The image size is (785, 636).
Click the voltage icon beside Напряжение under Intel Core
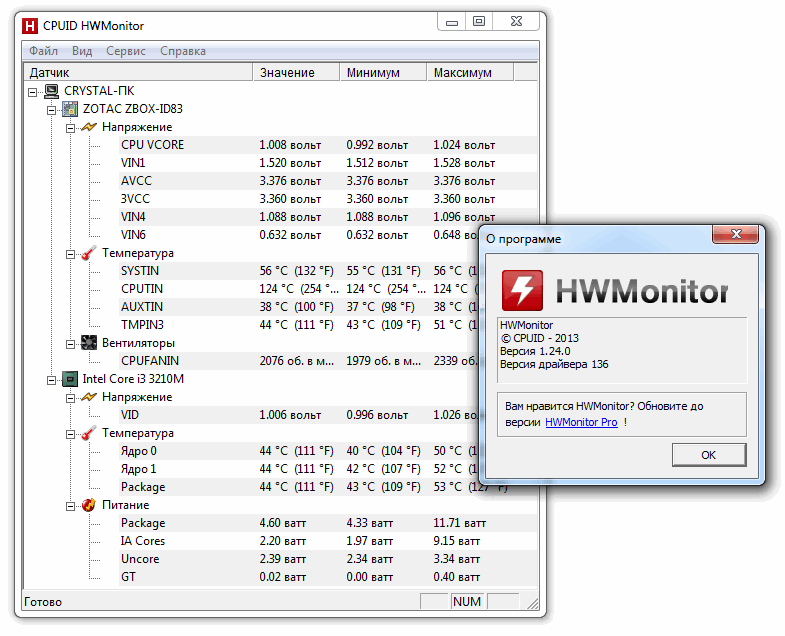89,397
